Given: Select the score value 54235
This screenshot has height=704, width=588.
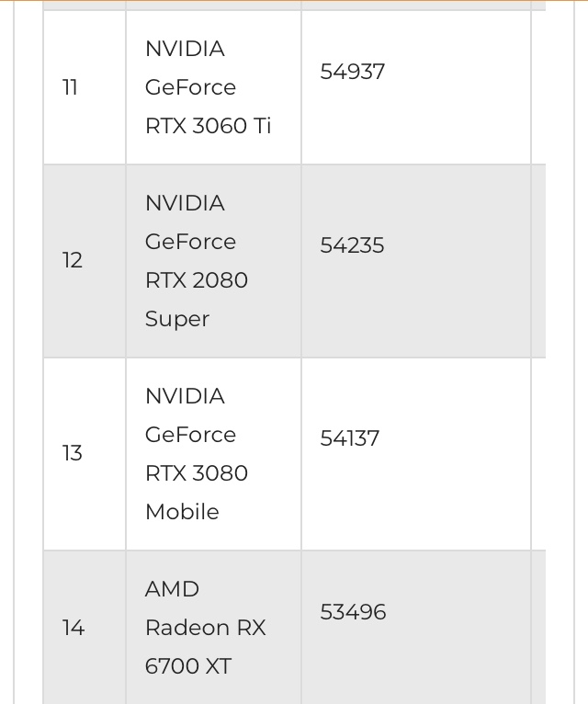Looking at the screenshot, I should click(x=352, y=245).
